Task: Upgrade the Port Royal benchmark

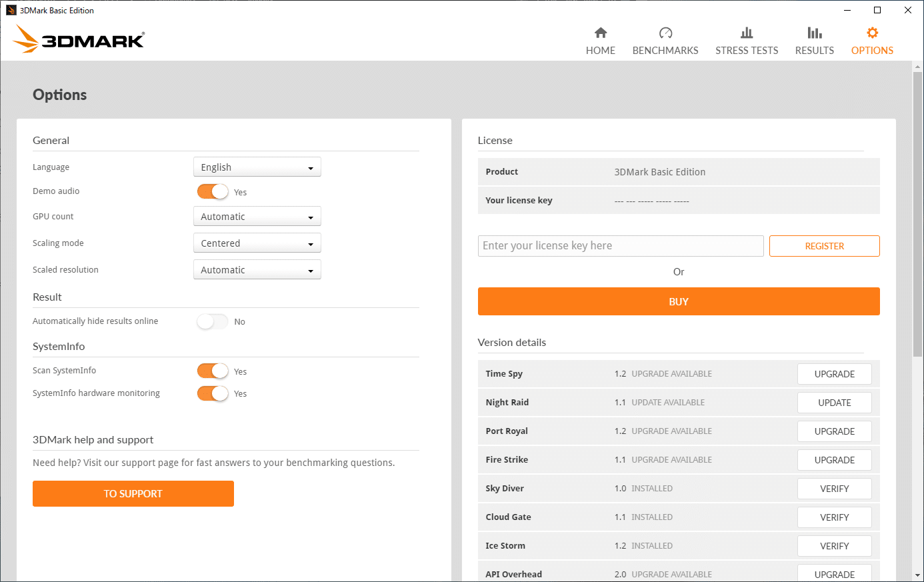Action: pos(835,431)
